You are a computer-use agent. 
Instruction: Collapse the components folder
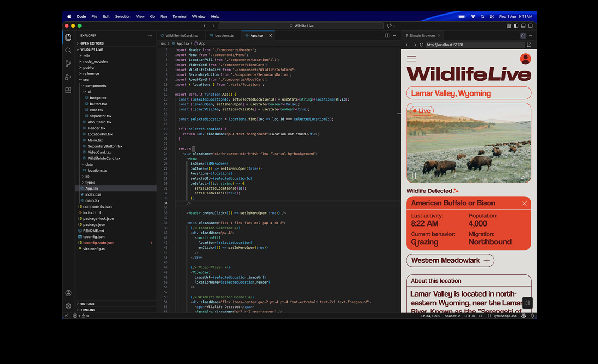click(95, 85)
